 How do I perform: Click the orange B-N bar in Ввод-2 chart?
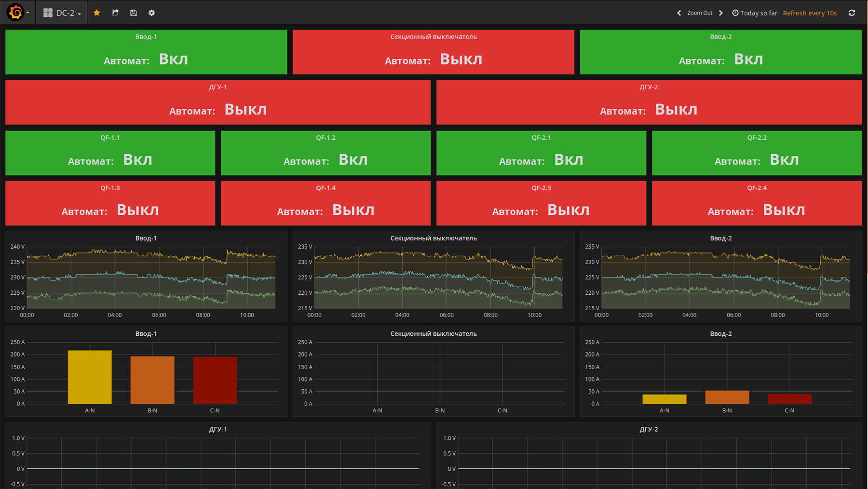(x=727, y=397)
